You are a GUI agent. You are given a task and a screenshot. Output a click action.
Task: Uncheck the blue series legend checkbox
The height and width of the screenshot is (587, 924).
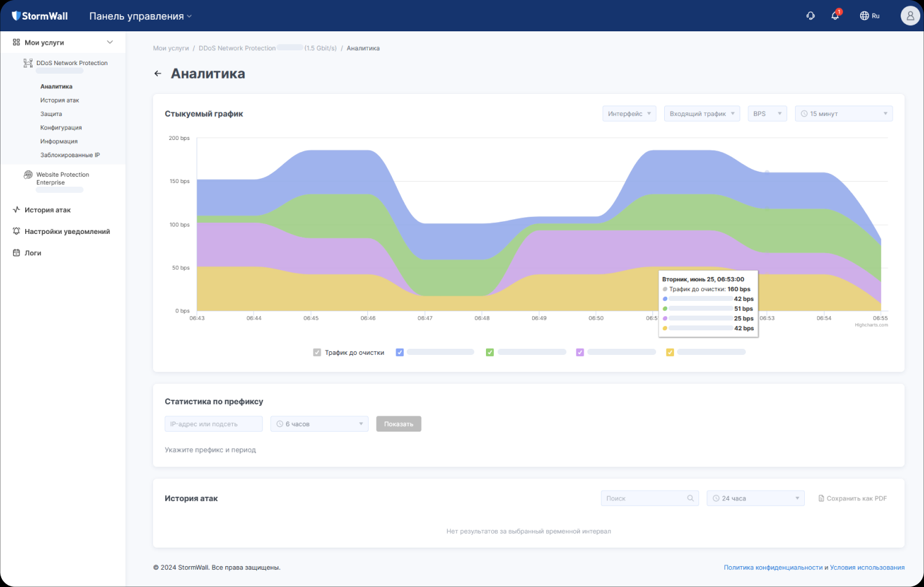click(x=400, y=352)
